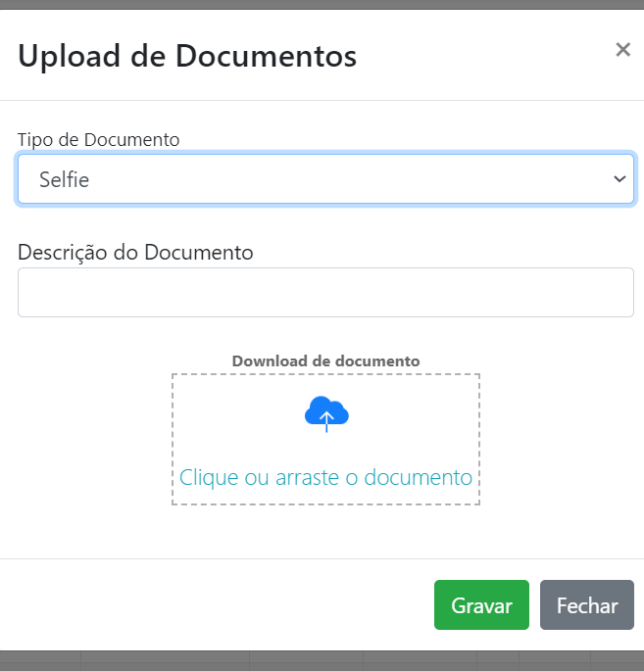Click the Clique ou arraste o documento link
The height and width of the screenshot is (671, 644).
coord(325,477)
